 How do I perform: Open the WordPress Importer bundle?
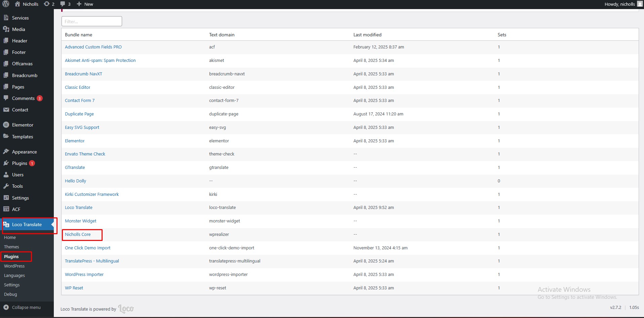(84, 274)
